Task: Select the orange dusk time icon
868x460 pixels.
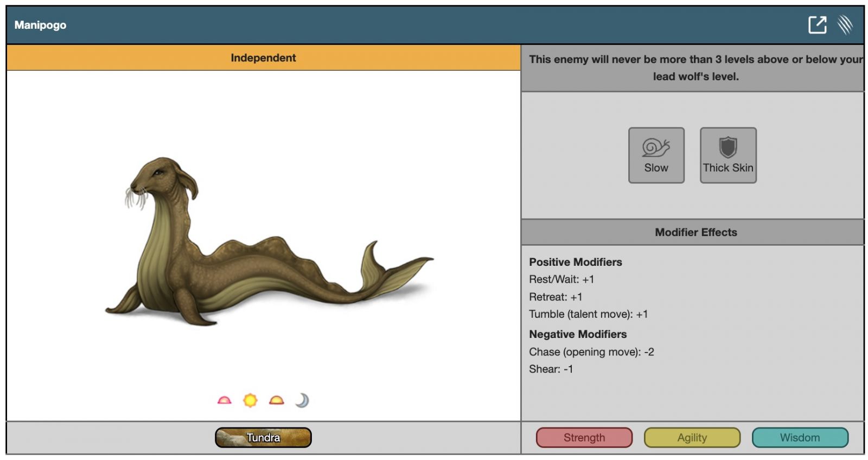Action: 276,400
